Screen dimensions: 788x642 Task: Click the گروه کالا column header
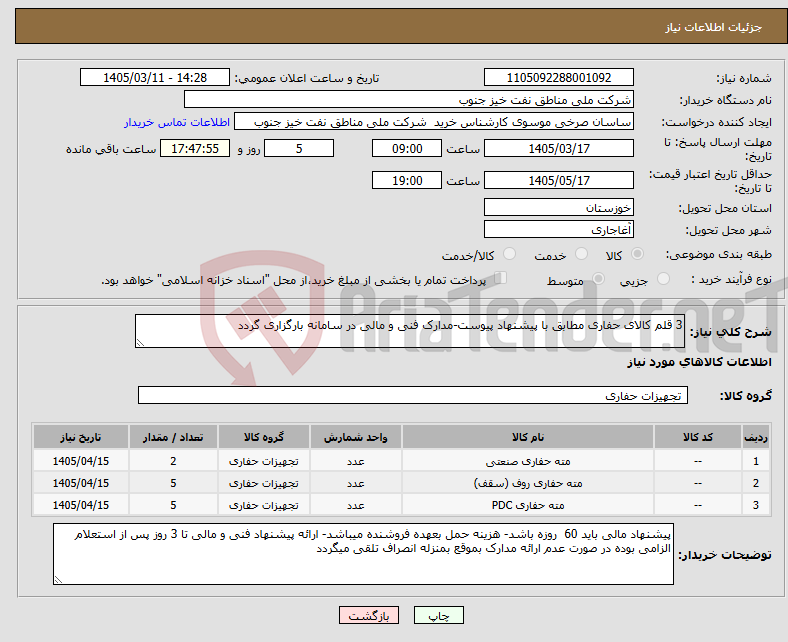click(264, 437)
